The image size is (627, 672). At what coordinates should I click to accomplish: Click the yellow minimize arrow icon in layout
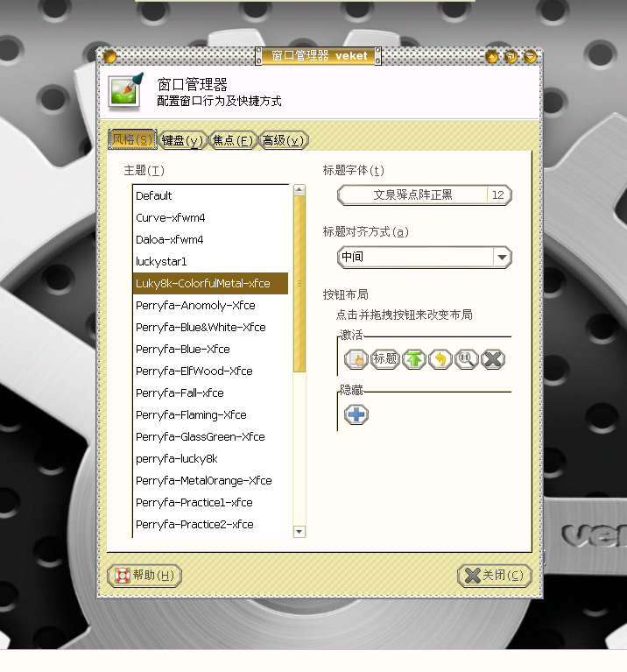pos(440,358)
